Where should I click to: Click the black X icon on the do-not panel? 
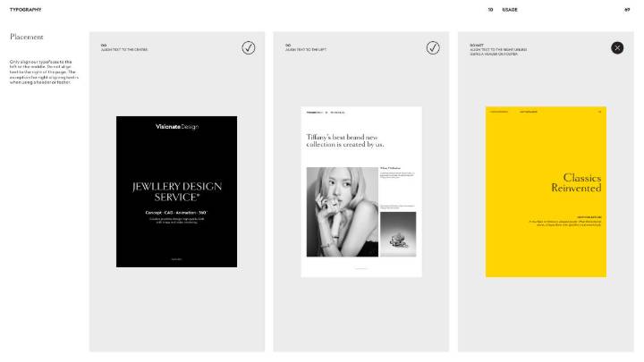point(617,48)
